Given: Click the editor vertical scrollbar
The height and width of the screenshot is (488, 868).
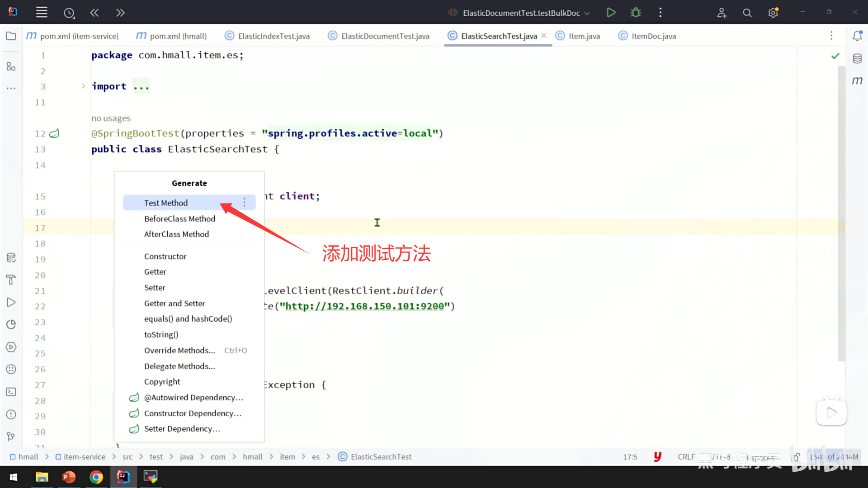Looking at the screenshot, I should pyautogui.click(x=841, y=212).
